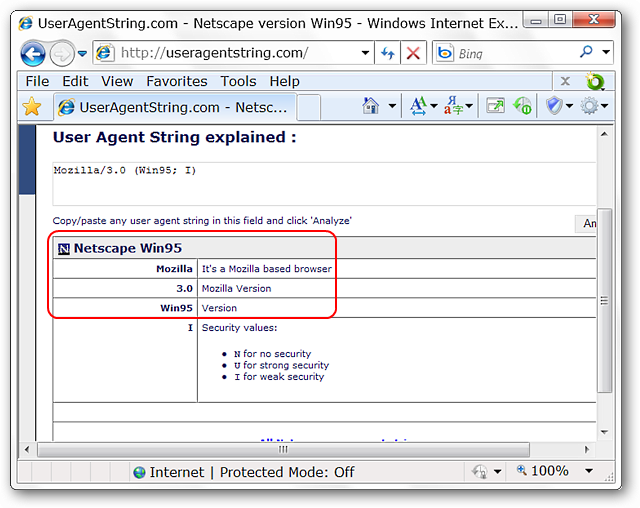Click the horizontal scrollbar right arrow
640x508 pixels.
click(x=587, y=449)
